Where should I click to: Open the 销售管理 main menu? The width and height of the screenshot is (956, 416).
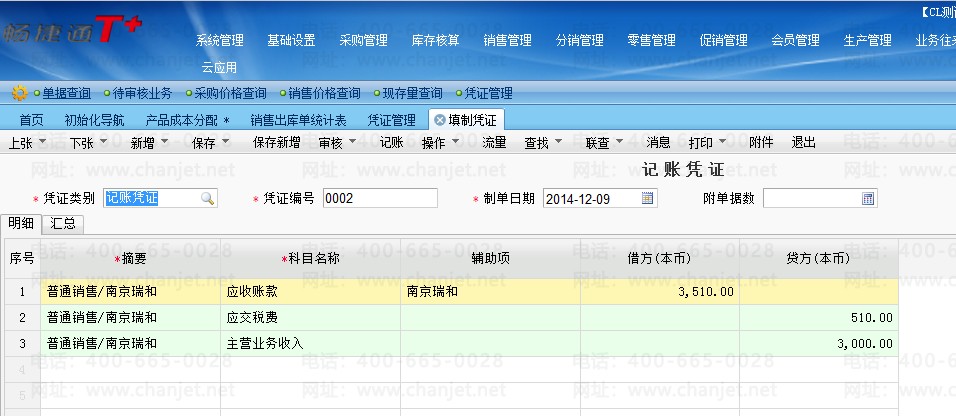(507, 41)
